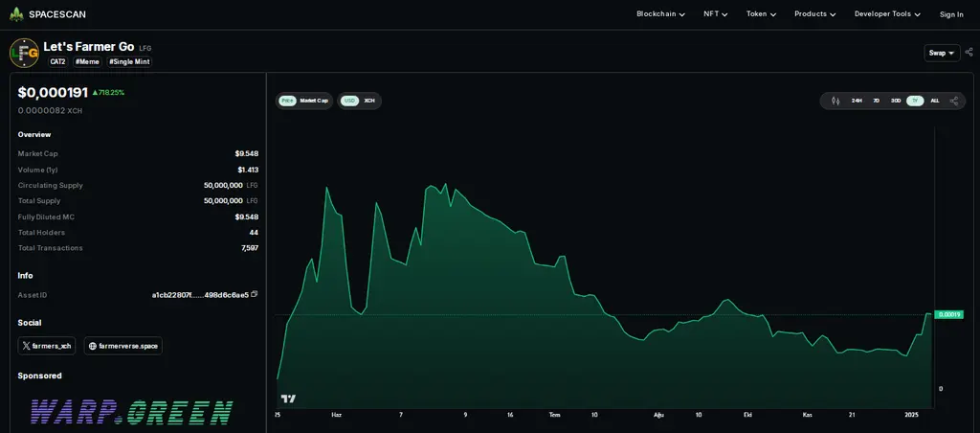This screenshot has width=980, height=433.
Task: Click the Total Holders value 44
Action: [254, 232]
